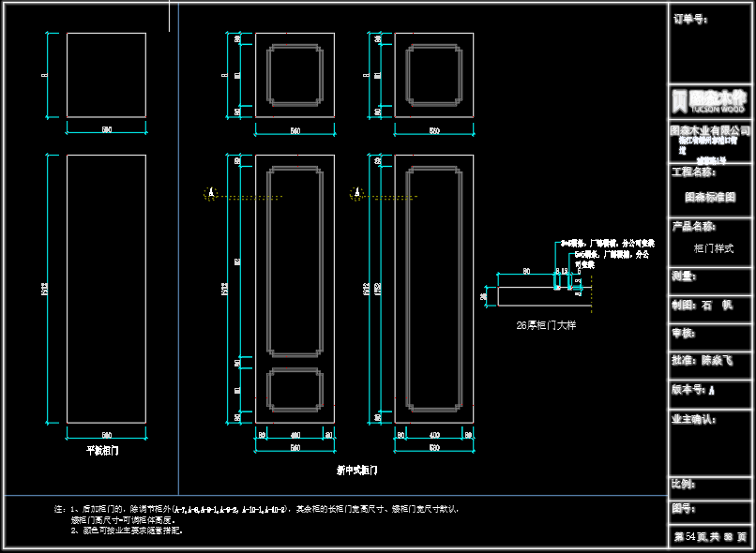Click the 平板柜门 drawing caption
Image resolution: width=756 pixels, height=553 pixels.
(x=102, y=450)
